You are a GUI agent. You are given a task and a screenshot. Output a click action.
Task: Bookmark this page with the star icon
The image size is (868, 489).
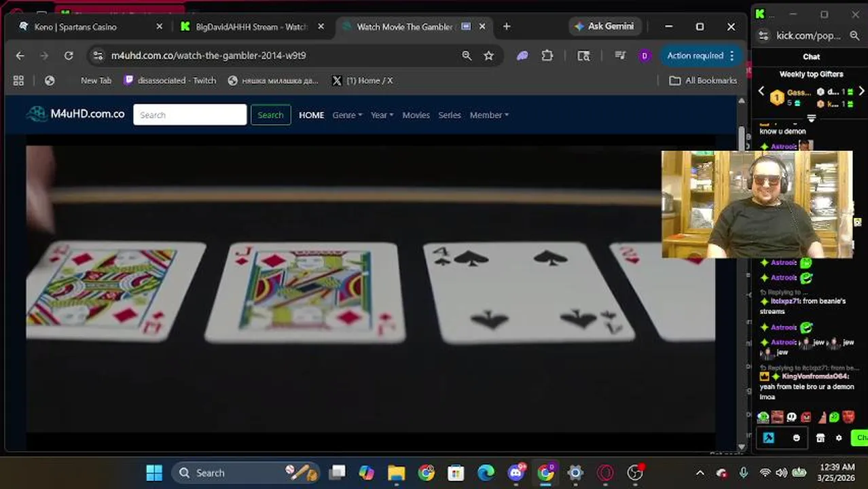point(488,56)
